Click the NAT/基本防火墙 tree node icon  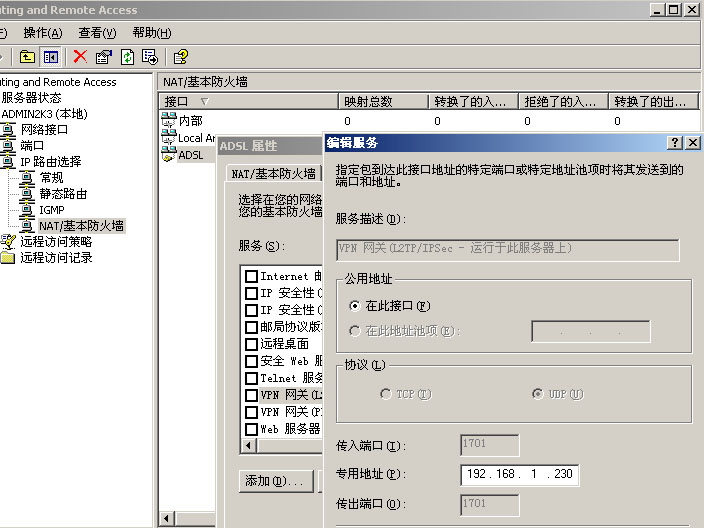27,225
